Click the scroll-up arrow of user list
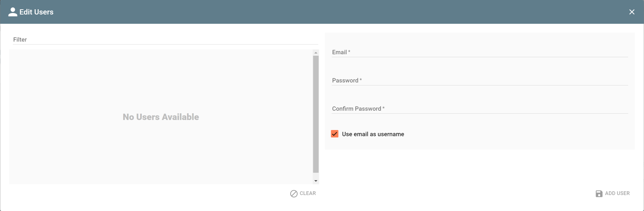The width and height of the screenshot is (644, 211). point(316,53)
